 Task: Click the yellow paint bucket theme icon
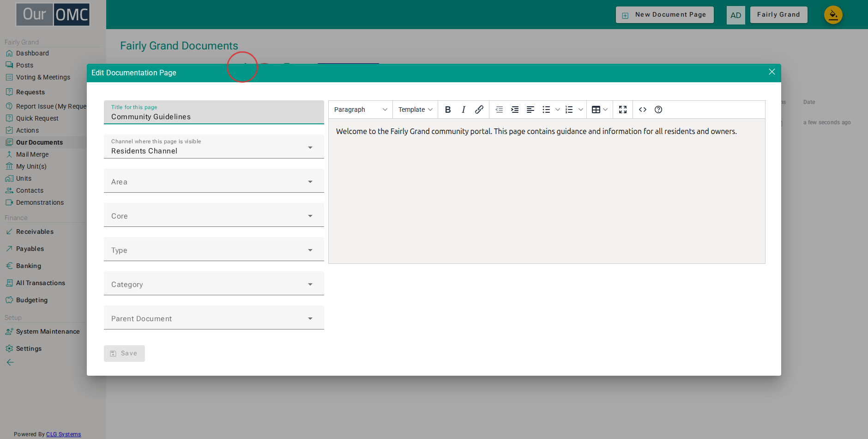point(833,15)
